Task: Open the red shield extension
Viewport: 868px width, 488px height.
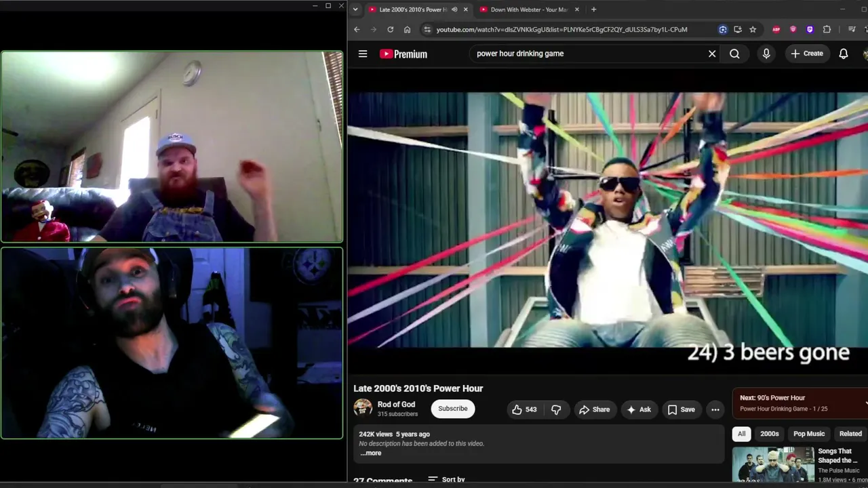Action: point(793,29)
